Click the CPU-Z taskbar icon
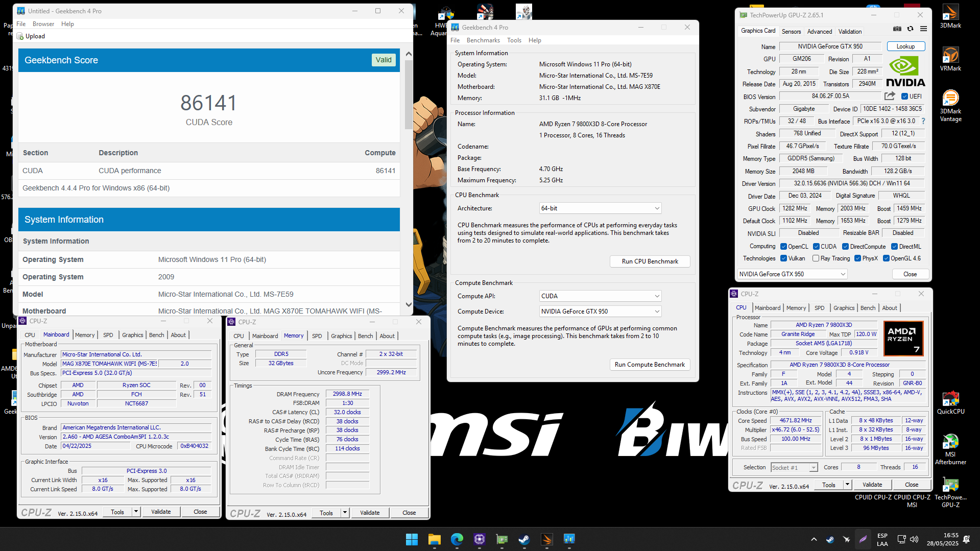 (479, 539)
